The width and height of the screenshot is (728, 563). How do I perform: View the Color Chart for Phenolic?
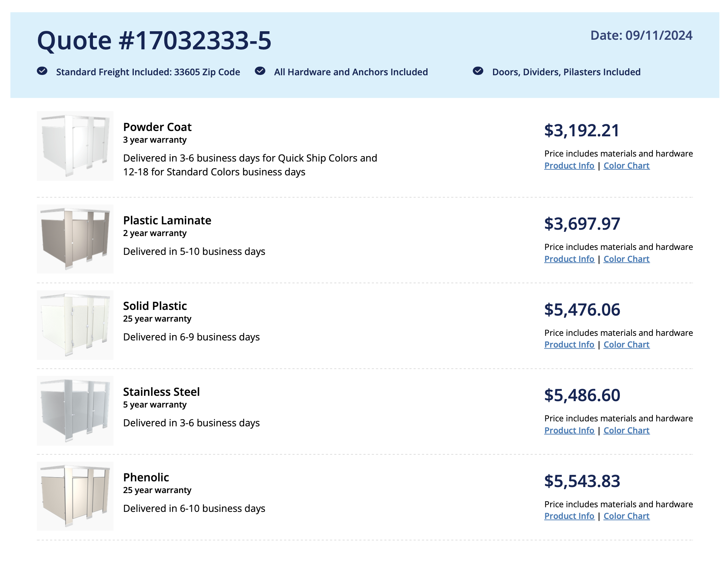[627, 516]
